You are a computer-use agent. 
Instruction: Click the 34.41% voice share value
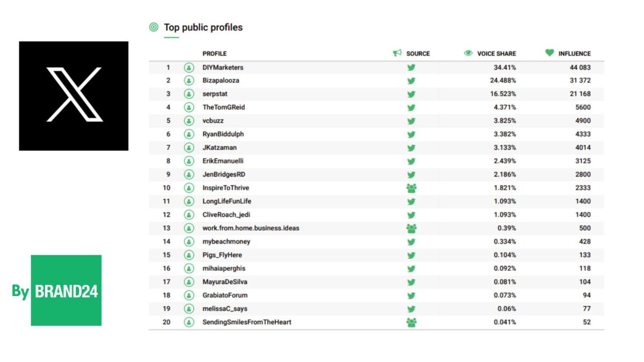(x=505, y=68)
